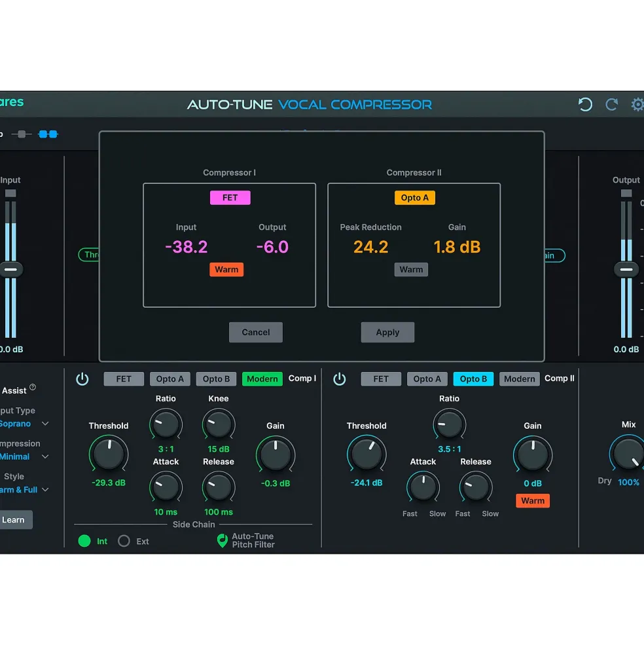Select Modern mode for Comp II
Image resolution: width=644 pixels, height=645 pixels.
[x=520, y=379]
